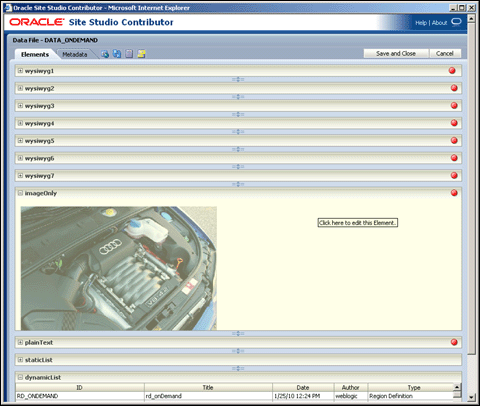Click the Save and Close button
The height and width of the screenshot is (406, 480).
pos(396,53)
